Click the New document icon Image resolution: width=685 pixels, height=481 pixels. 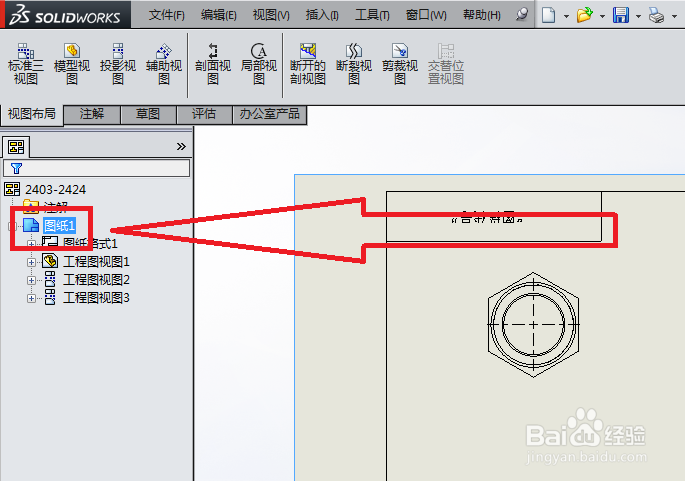[x=548, y=15]
